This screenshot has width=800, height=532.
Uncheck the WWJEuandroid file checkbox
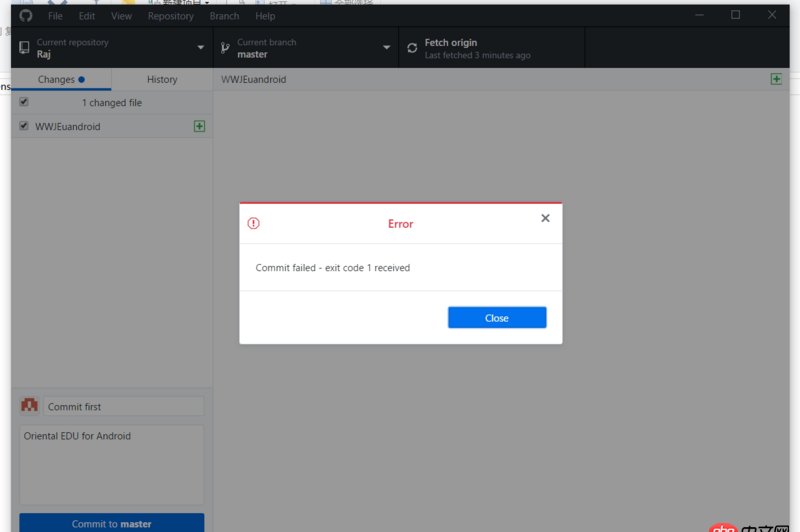[24, 125]
